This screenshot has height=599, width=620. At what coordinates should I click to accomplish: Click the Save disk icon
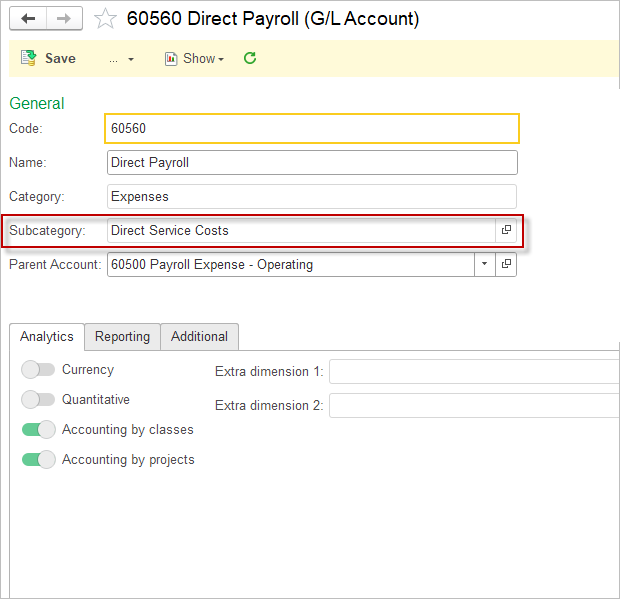(29, 58)
